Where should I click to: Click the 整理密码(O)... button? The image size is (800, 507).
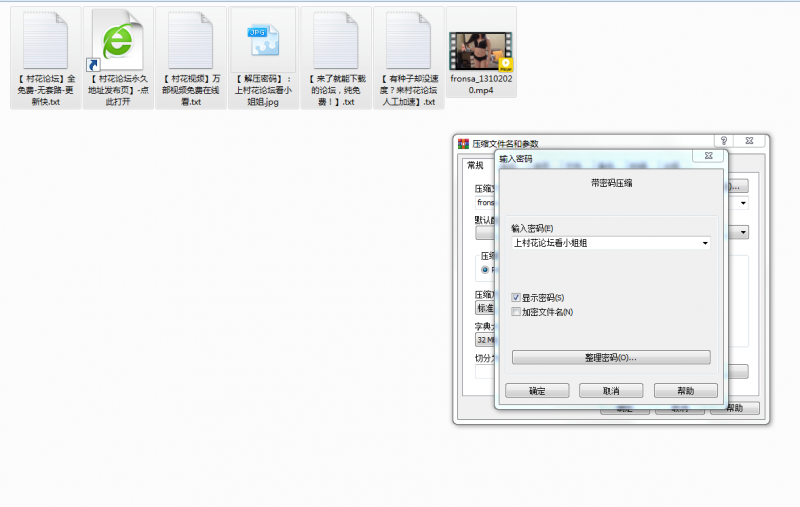(x=611, y=358)
